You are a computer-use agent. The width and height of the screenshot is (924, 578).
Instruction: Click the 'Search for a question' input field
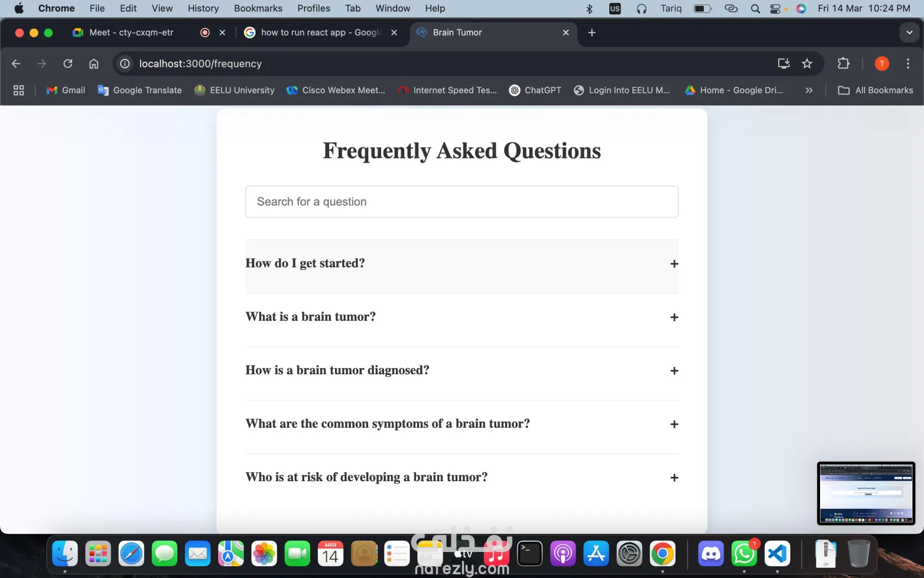(462, 202)
